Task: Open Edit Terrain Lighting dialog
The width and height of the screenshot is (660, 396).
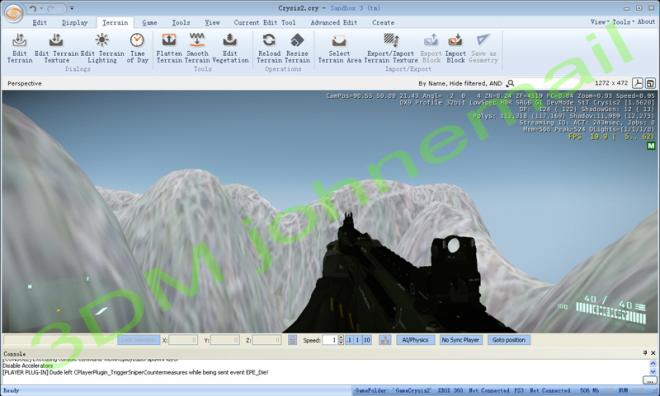Action: click(x=102, y=48)
